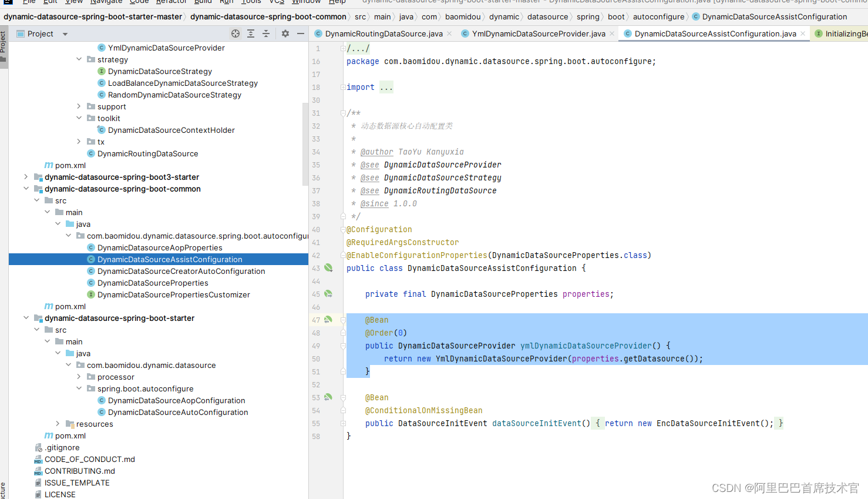Collapse com.baomidou.dynamic.datasource package node
The image size is (868, 499).
69,365
